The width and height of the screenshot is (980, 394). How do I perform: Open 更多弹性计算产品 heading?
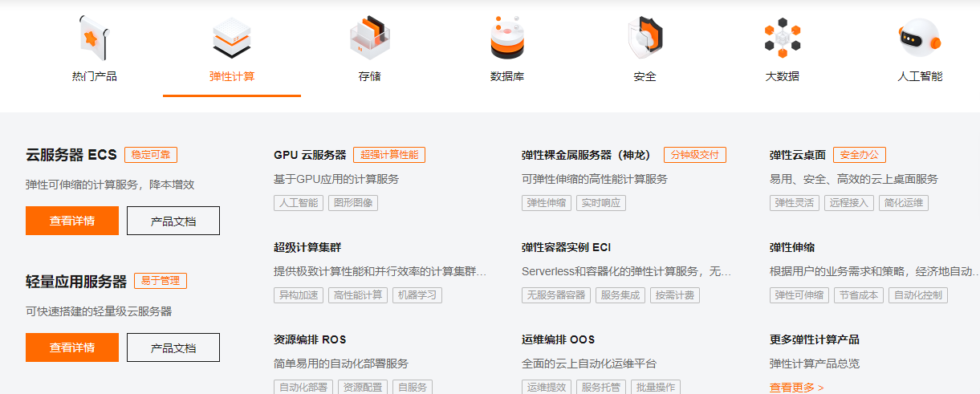tap(815, 339)
